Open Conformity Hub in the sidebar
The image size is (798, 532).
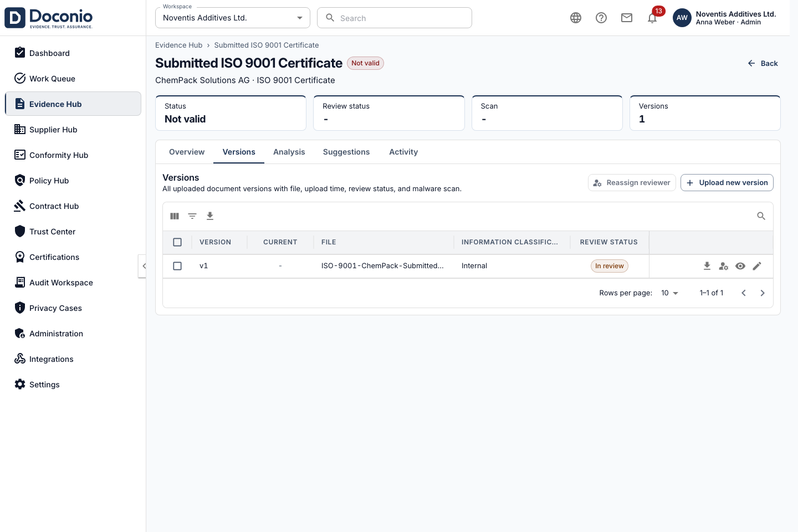pyautogui.click(x=73, y=155)
